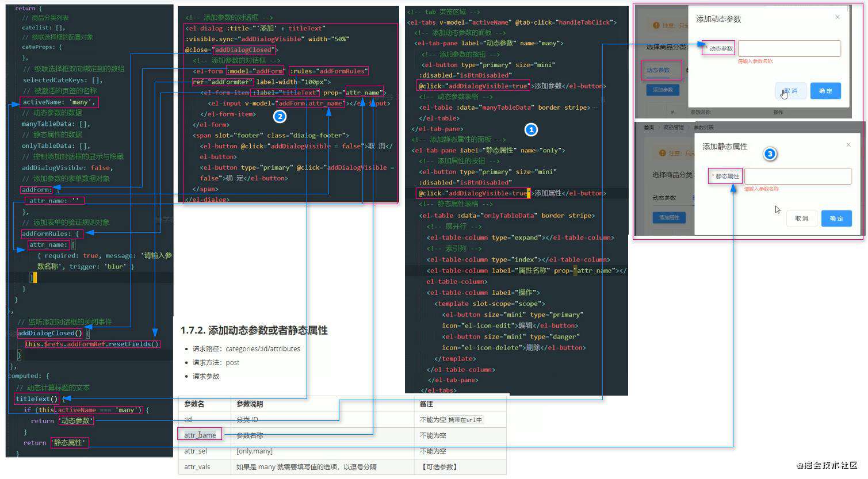Focus the 静态属性 input field in the dialog

(798, 176)
